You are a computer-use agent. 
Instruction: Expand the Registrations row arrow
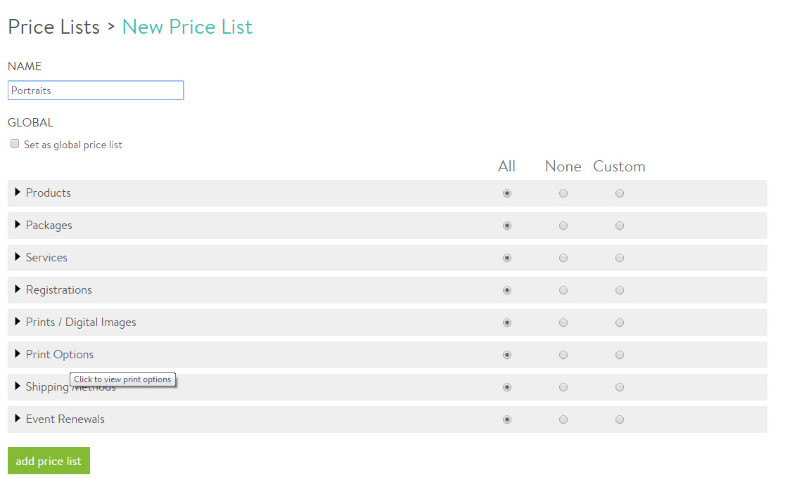pos(18,289)
